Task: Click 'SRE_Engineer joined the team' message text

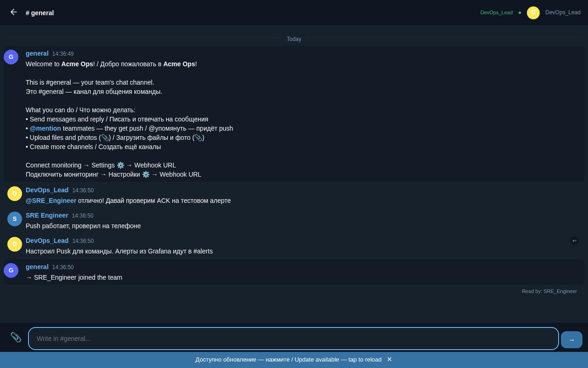Action: (74, 277)
